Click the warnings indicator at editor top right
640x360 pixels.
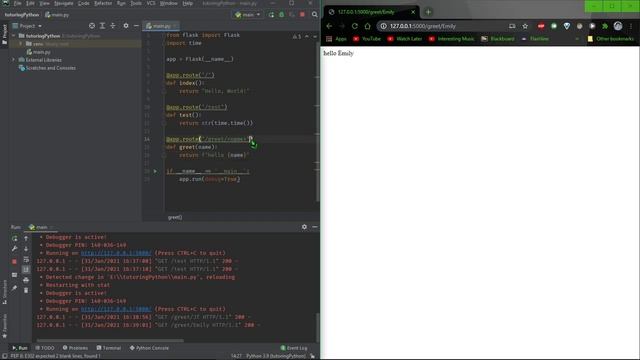(x=297, y=36)
